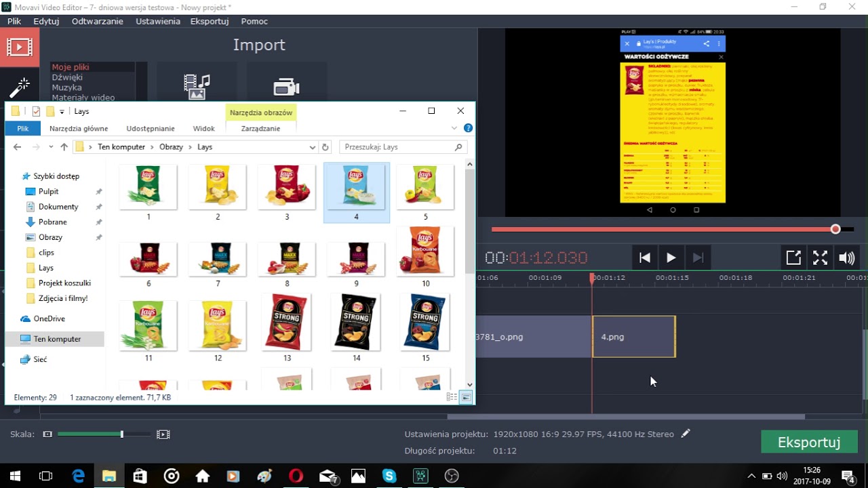The width and height of the screenshot is (868, 488).
Task: Select Sieć in navigation pane
Action: tap(41, 359)
